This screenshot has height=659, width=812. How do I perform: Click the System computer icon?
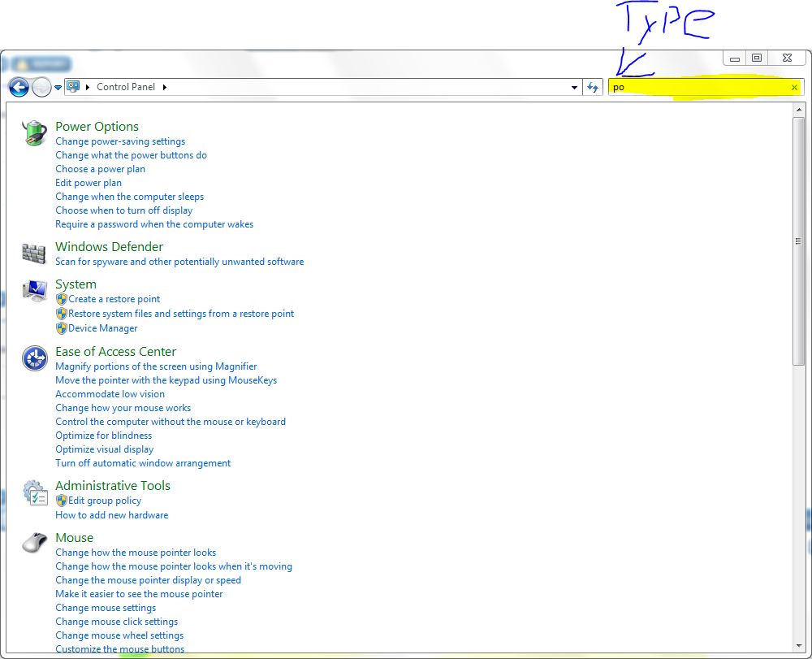coord(34,291)
